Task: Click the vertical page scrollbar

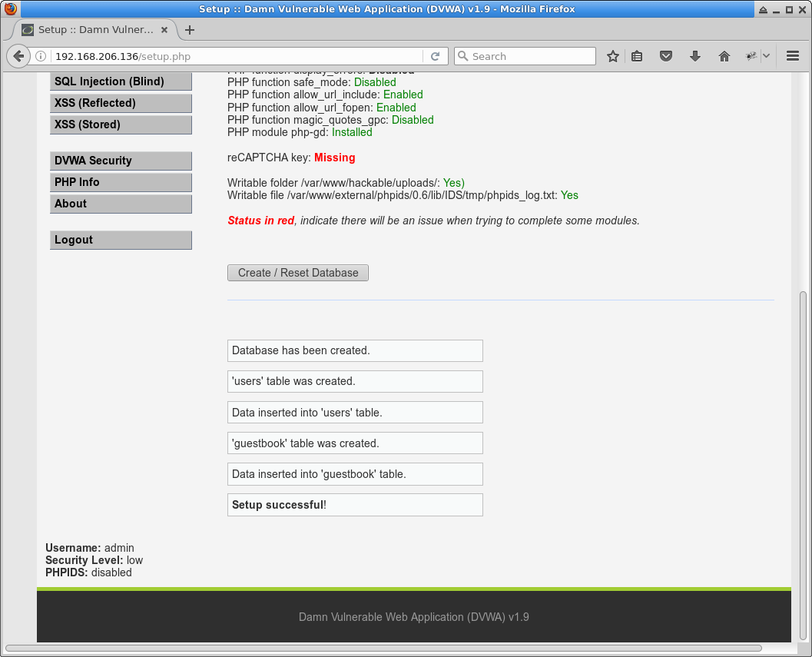Action: (x=803, y=466)
